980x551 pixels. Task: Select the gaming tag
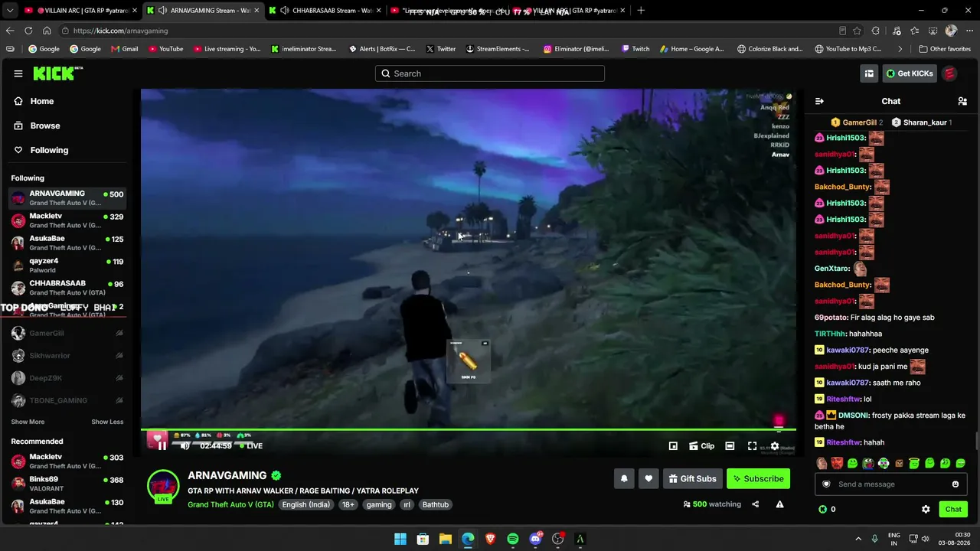point(378,504)
